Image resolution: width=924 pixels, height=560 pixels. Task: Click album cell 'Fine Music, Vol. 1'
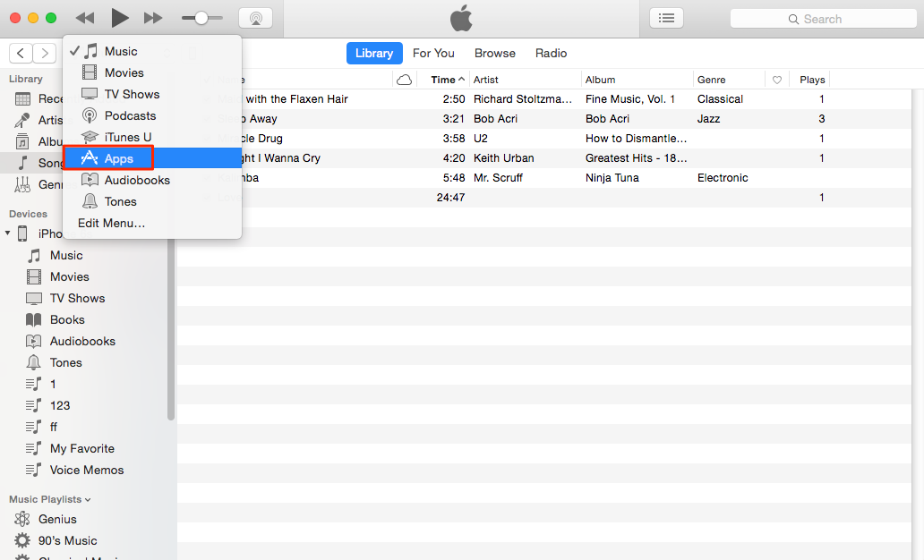(630, 99)
